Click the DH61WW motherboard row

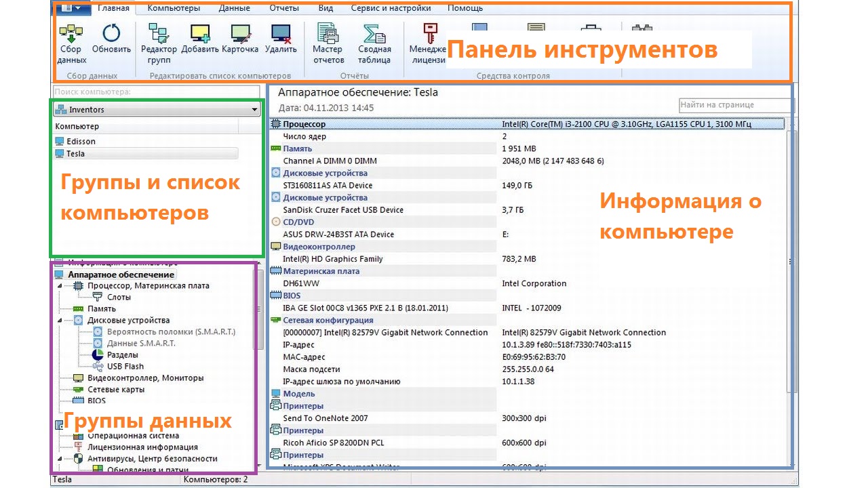[x=528, y=283]
